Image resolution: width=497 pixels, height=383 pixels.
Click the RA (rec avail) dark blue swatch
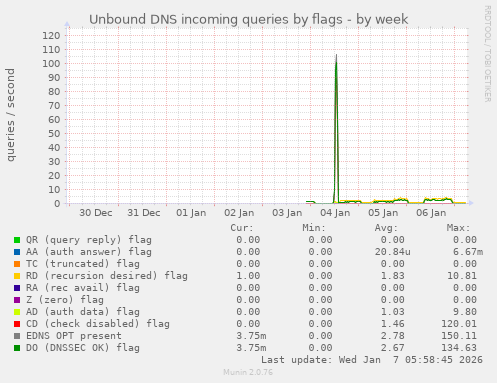coord(17,288)
